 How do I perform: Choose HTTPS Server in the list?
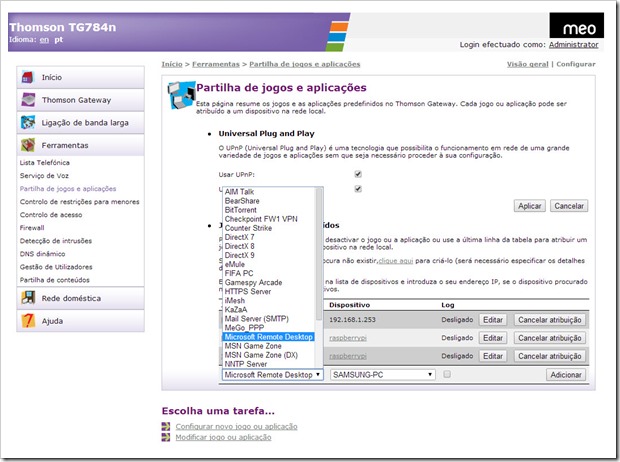[248, 292]
